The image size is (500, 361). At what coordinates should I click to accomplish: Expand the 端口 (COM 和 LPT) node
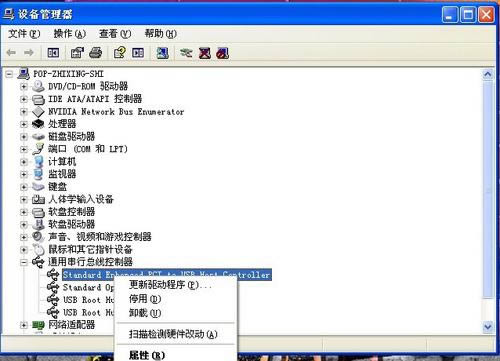23,149
